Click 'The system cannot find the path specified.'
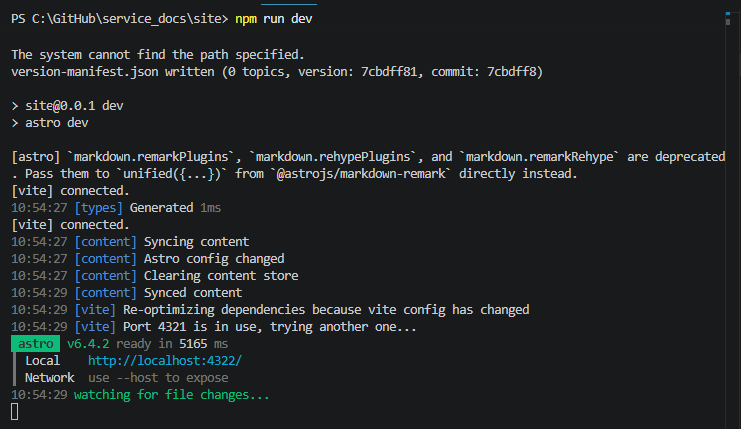This screenshot has height=429, width=741. [158, 55]
